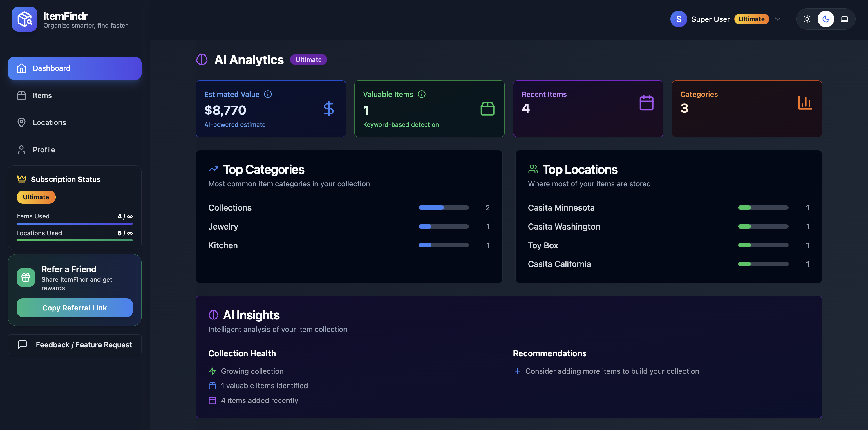Click the Profile person icon
Screen dimensions: 868x430
pyautogui.click(x=21, y=150)
